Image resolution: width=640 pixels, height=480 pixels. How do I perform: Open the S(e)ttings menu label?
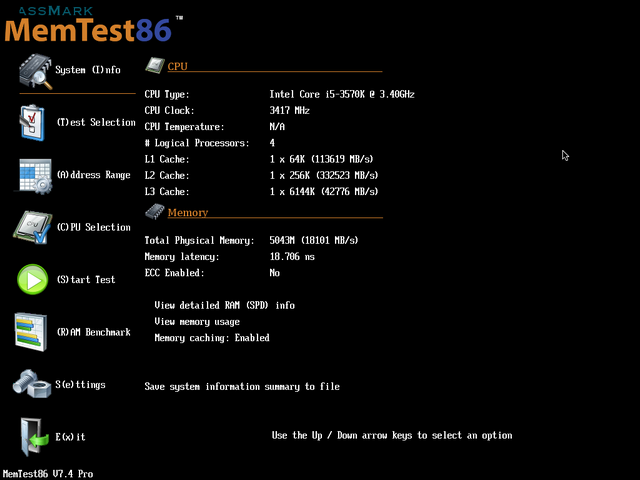point(81,384)
